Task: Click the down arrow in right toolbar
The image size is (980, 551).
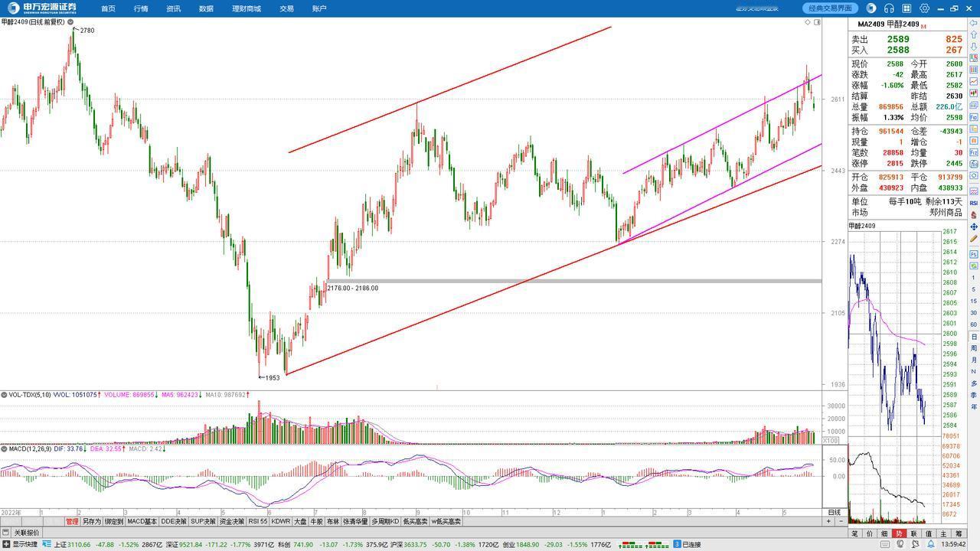Action: click(x=974, y=46)
